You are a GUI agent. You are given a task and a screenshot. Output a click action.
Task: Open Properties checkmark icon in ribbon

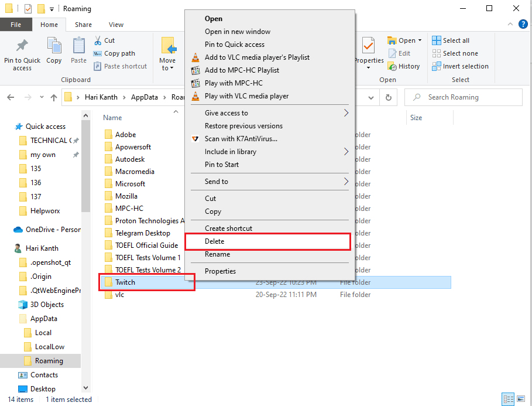click(368, 46)
